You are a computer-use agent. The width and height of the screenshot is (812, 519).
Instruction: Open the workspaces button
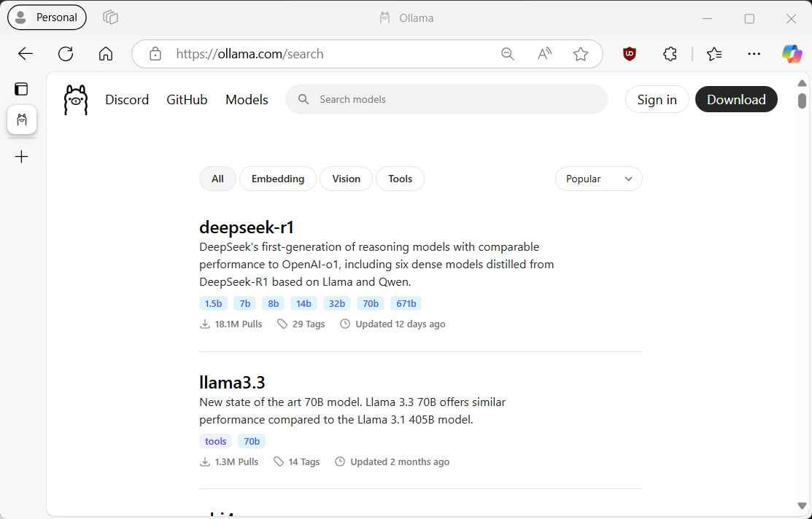110,17
